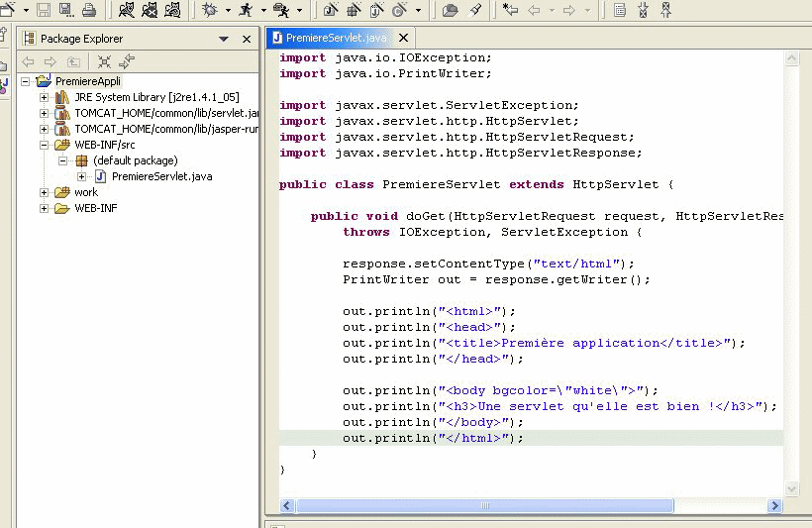This screenshot has height=528, width=812.
Task: Toggle Link with Editor in Package Explorer
Action: click(127, 61)
